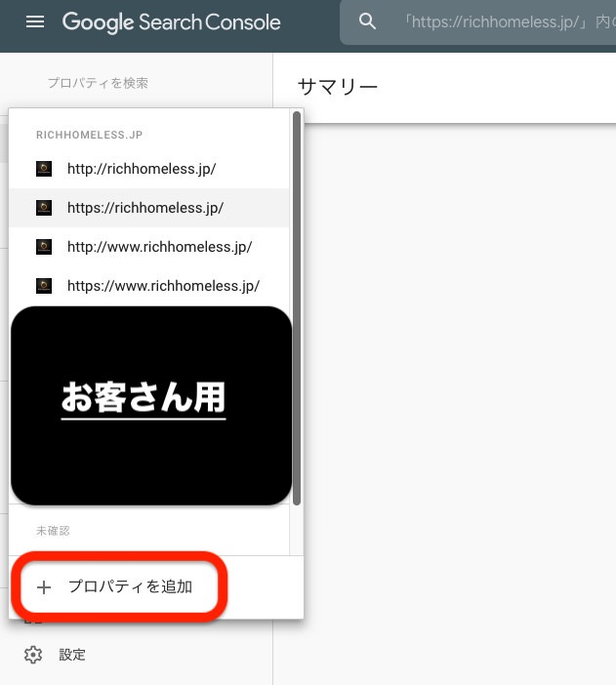Open 設定 from the sidebar
This screenshot has height=685, width=616.
pos(72,655)
